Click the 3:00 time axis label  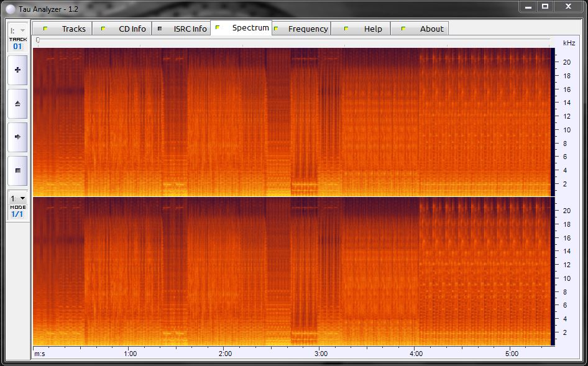point(321,354)
